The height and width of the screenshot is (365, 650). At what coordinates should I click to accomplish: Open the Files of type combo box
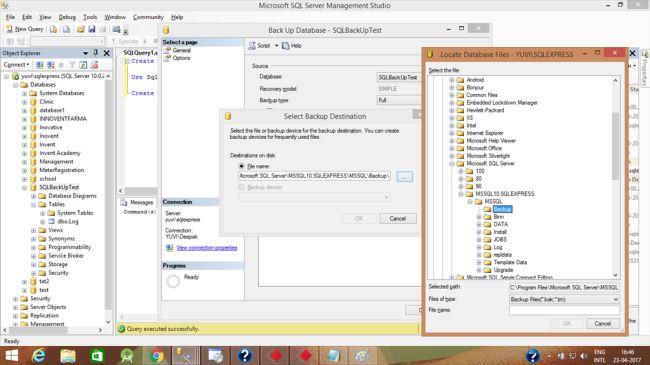pos(564,299)
